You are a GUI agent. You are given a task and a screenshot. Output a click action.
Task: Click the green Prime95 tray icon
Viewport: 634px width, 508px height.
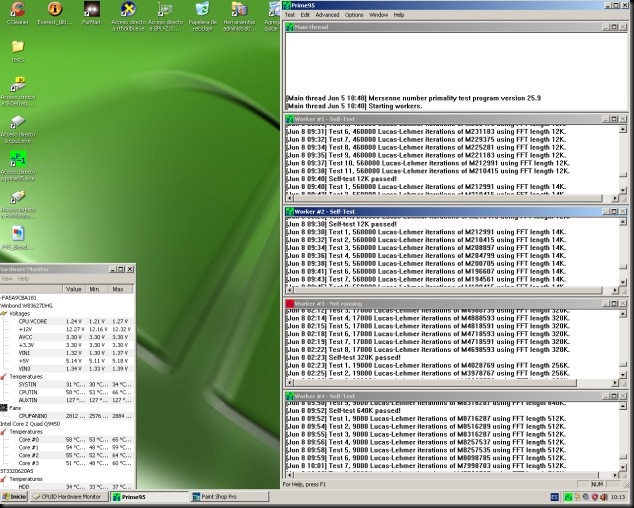[x=568, y=497]
